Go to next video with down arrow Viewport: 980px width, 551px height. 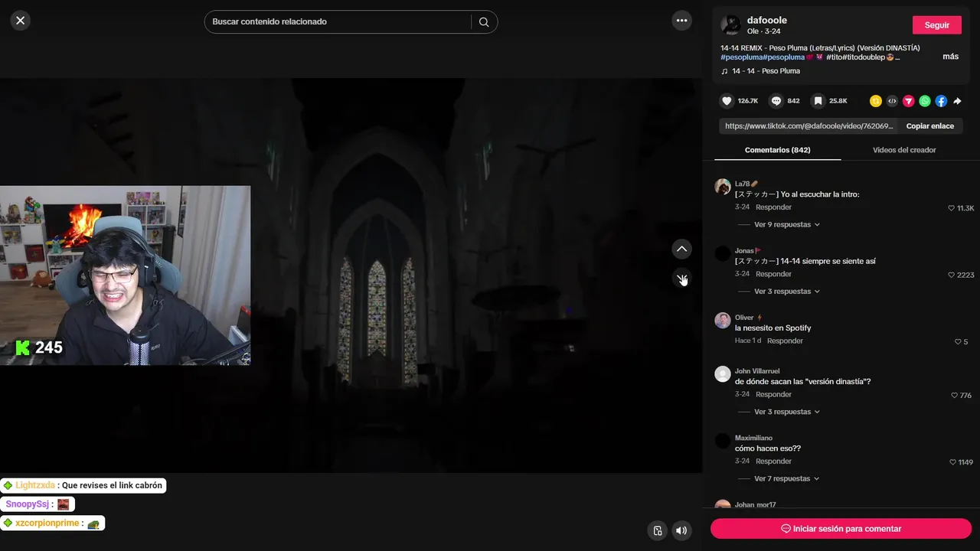click(681, 279)
